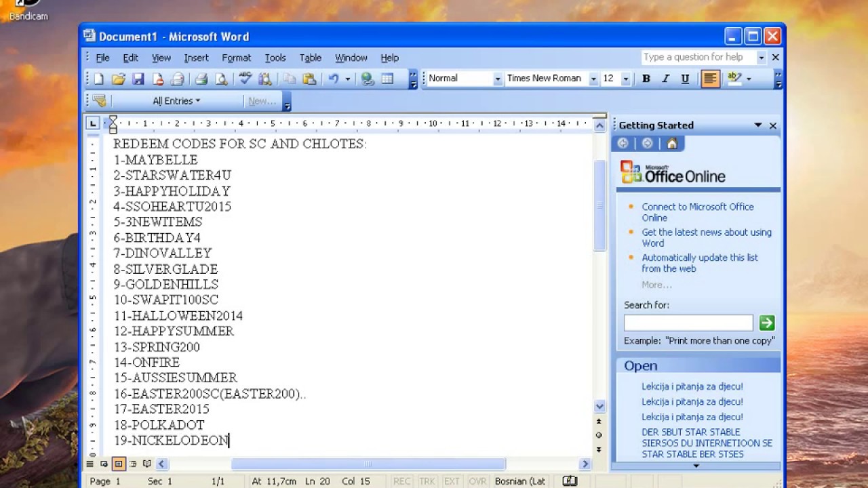The image size is (868, 488).
Task: Open the Getting Started pane dropdown arrow
Action: (x=758, y=125)
